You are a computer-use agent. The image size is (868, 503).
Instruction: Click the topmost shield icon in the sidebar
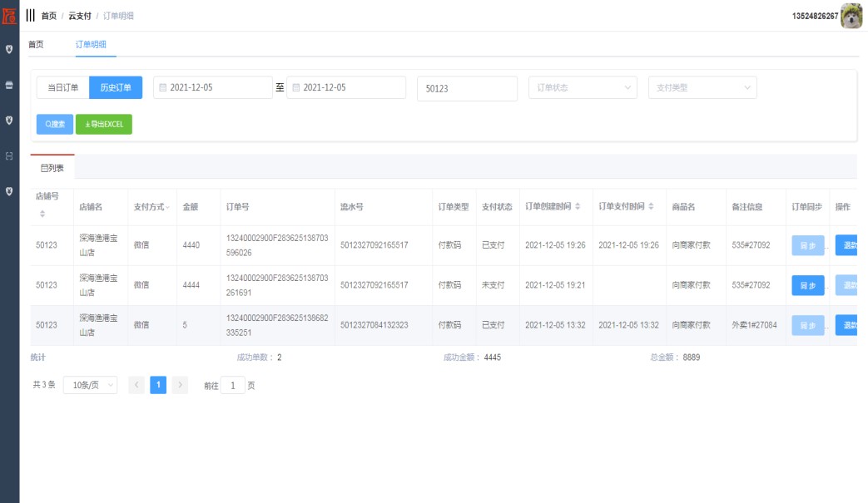[9, 50]
